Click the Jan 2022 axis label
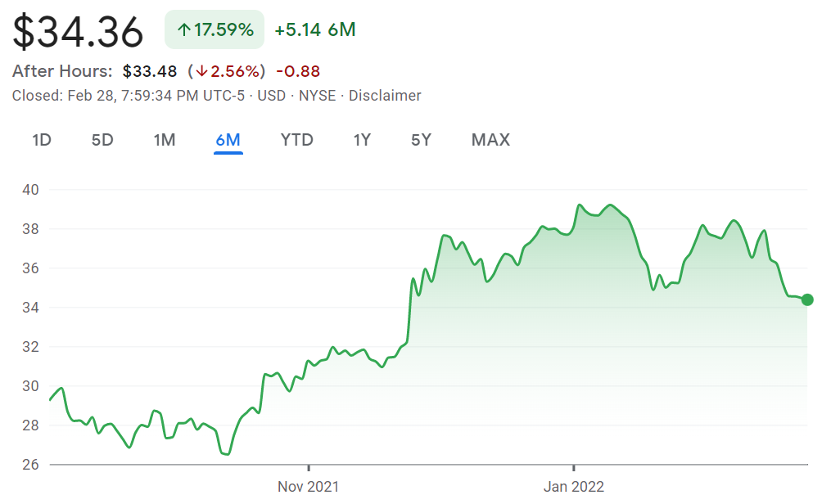This screenshot has width=840, height=504. [574, 487]
